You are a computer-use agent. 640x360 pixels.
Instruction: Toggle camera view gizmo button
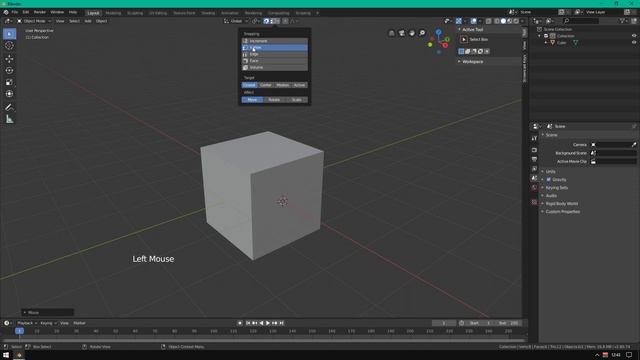pyautogui.click(x=402, y=33)
